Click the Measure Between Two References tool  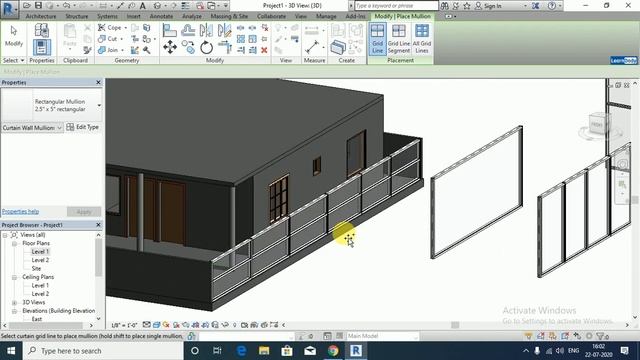(312, 47)
